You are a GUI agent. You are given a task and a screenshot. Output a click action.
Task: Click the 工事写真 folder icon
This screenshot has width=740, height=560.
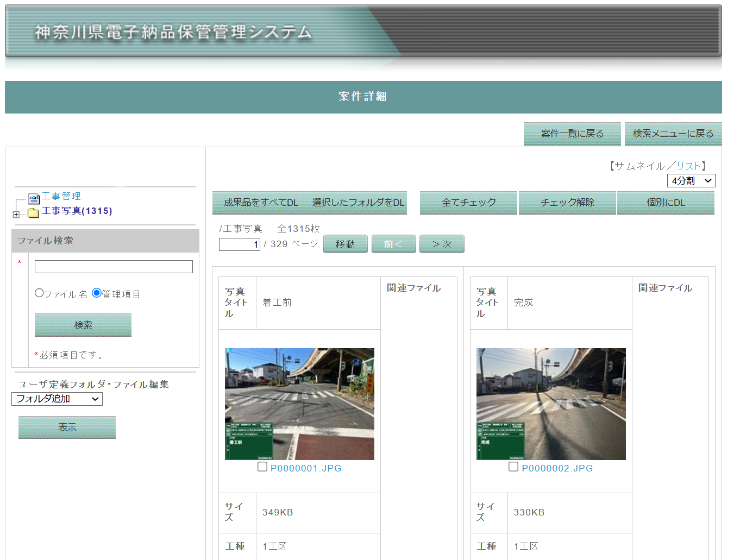point(34,212)
